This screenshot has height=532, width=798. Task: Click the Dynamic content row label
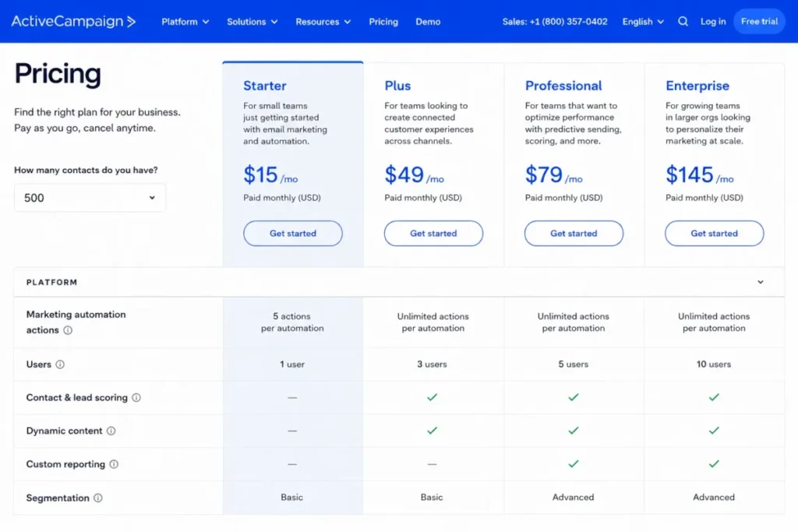(x=64, y=431)
